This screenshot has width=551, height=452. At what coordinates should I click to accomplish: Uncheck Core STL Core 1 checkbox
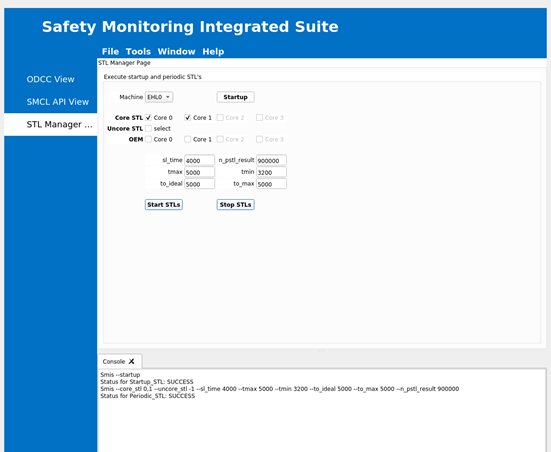pyautogui.click(x=188, y=117)
